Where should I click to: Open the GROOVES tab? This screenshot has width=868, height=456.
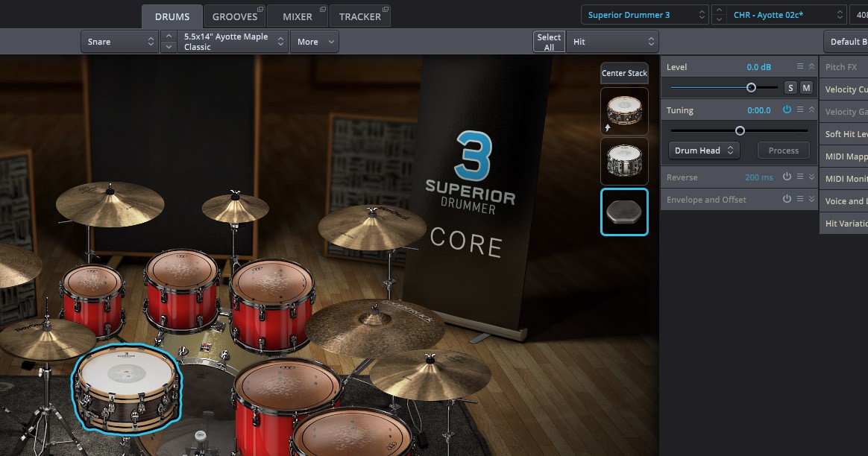click(x=235, y=16)
